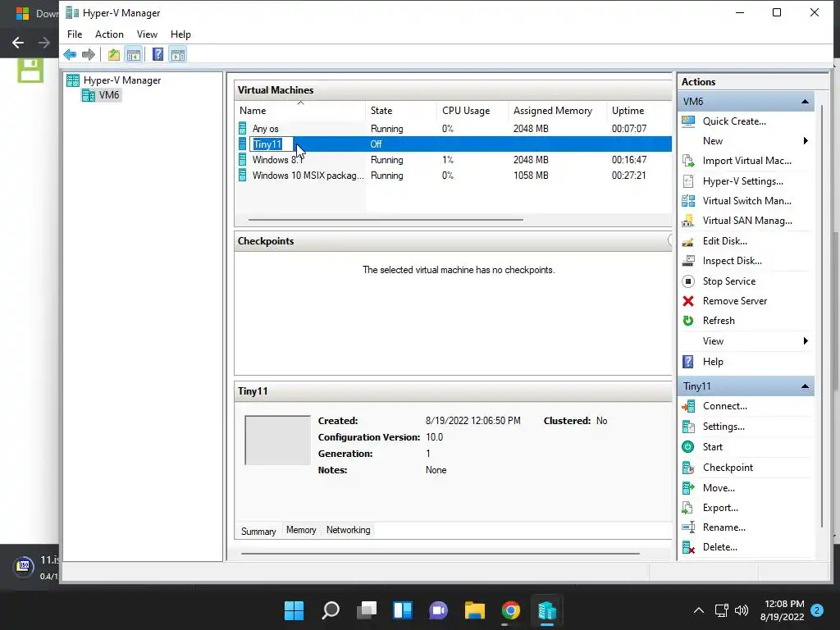Click the Forward arrow toolbar icon

pyautogui.click(x=89, y=55)
